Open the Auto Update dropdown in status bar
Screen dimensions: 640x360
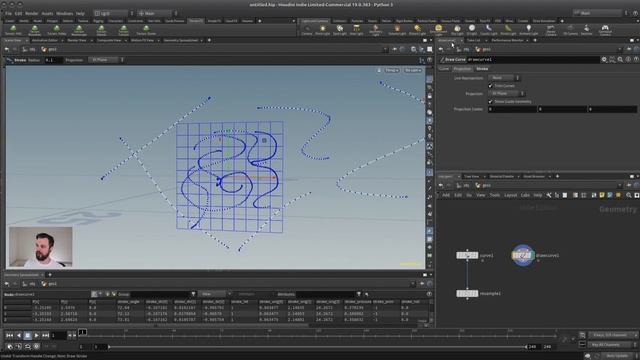619,356
